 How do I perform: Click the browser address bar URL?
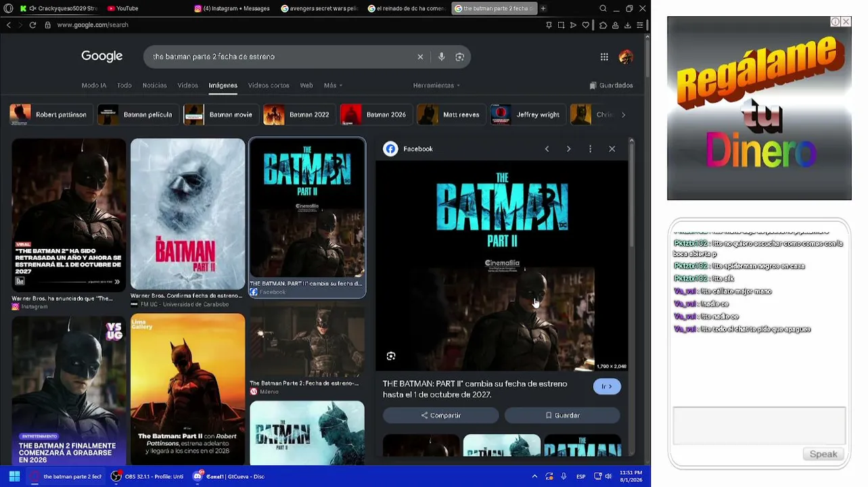tap(93, 25)
